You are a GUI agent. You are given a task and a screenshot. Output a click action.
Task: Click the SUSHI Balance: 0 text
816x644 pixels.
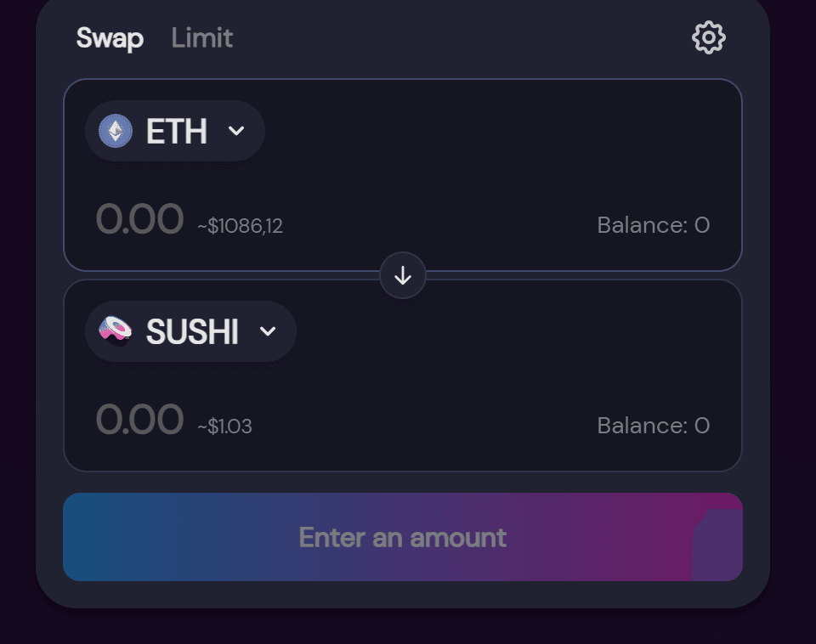point(654,426)
